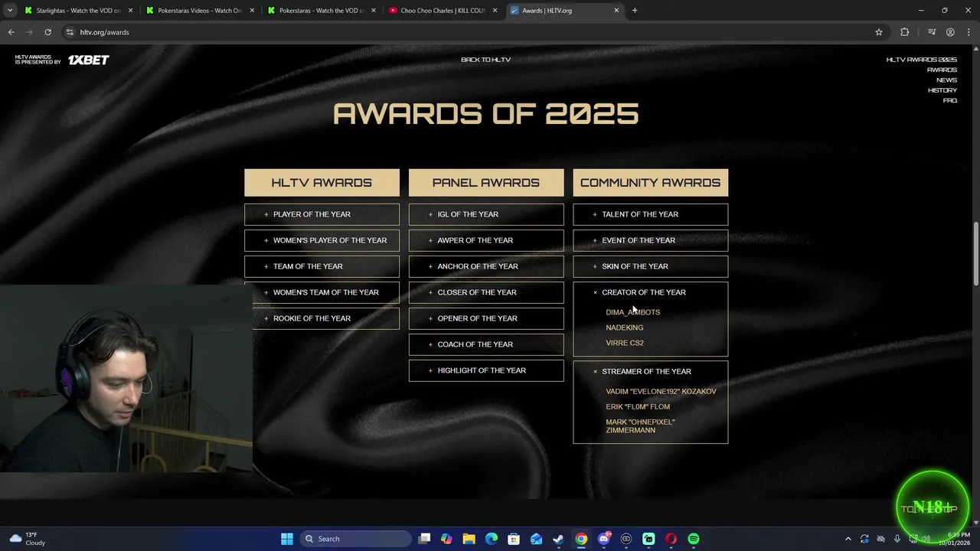Viewport: 980px width, 551px height.
Task: Bookmark this page with star icon
Action: [x=879, y=32]
